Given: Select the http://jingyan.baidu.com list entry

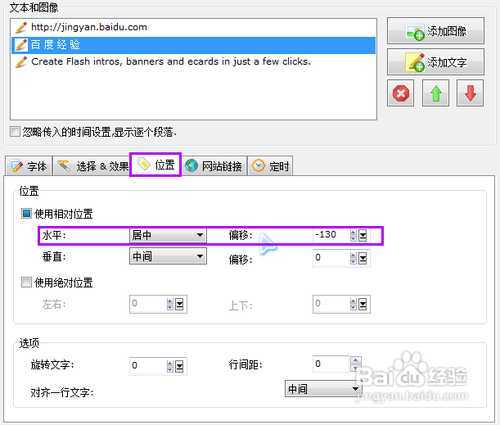Looking at the screenshot, I should point(193,27).
